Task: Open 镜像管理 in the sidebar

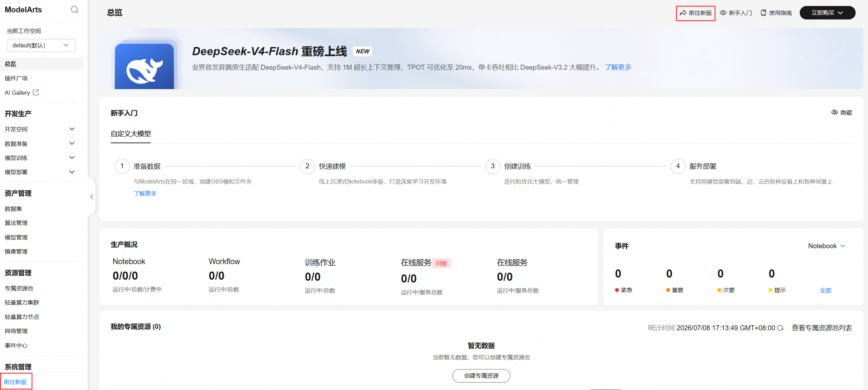Action: click(x=16, y=251)
